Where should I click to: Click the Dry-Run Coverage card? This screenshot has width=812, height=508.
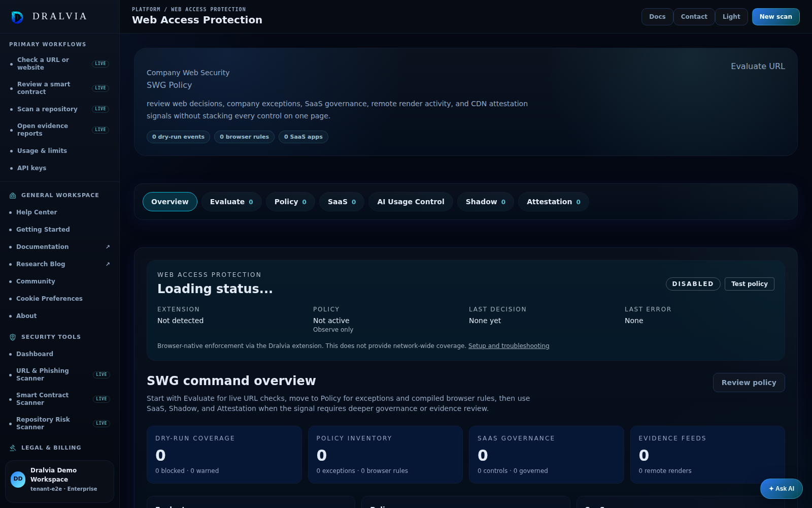tap(224, 455)
